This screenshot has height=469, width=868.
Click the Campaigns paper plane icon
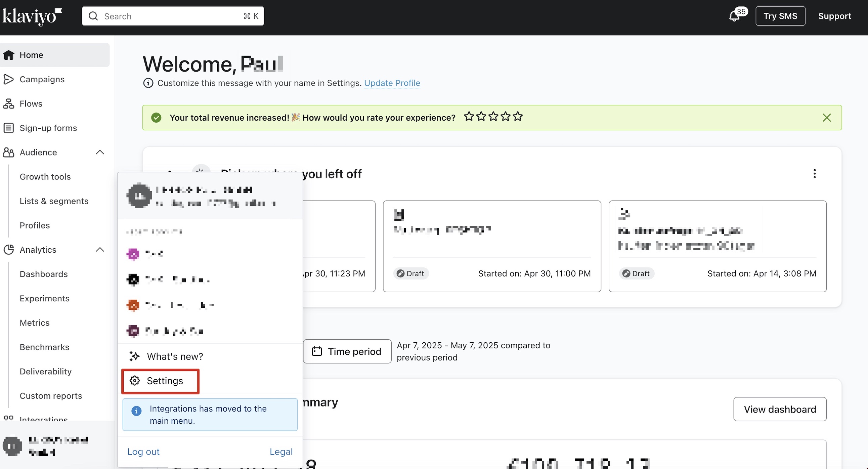tap(9, 79)
